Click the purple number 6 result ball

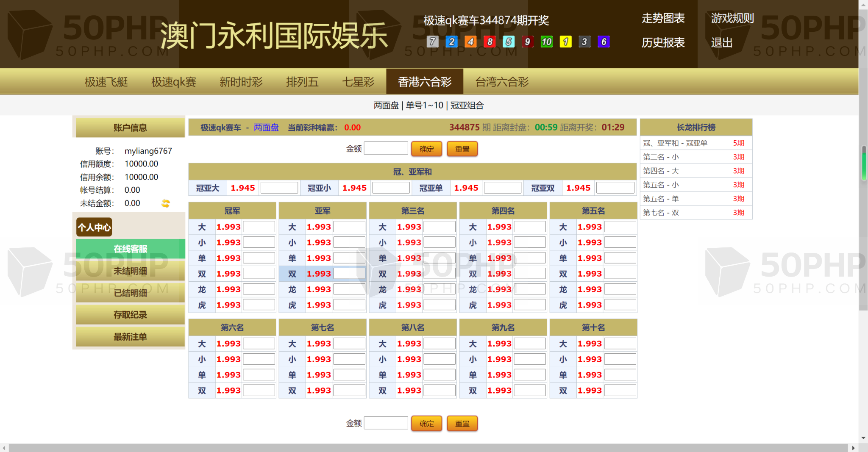coord(604,42)
